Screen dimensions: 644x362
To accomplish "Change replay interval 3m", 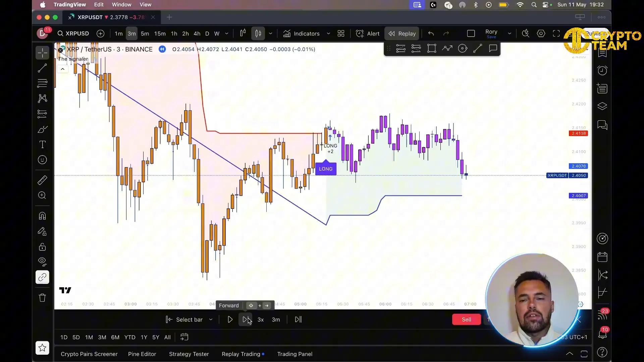I will click(276, 319).
